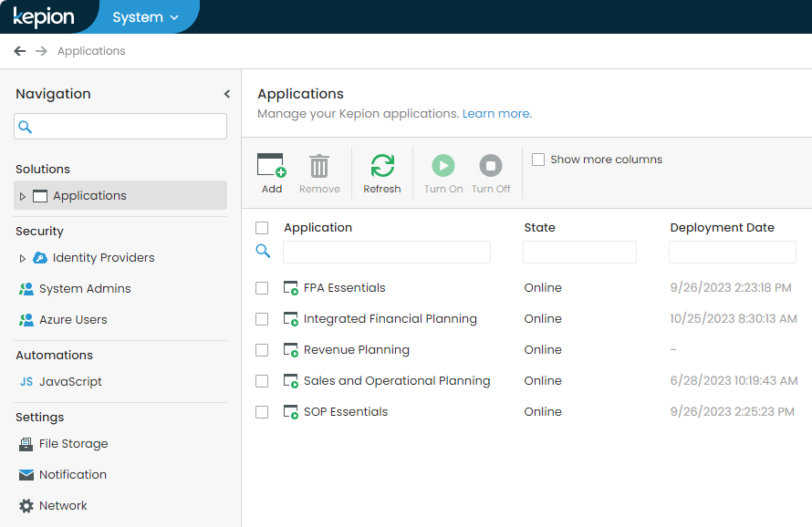Click the Azure Users people icon

coord(26,320)
